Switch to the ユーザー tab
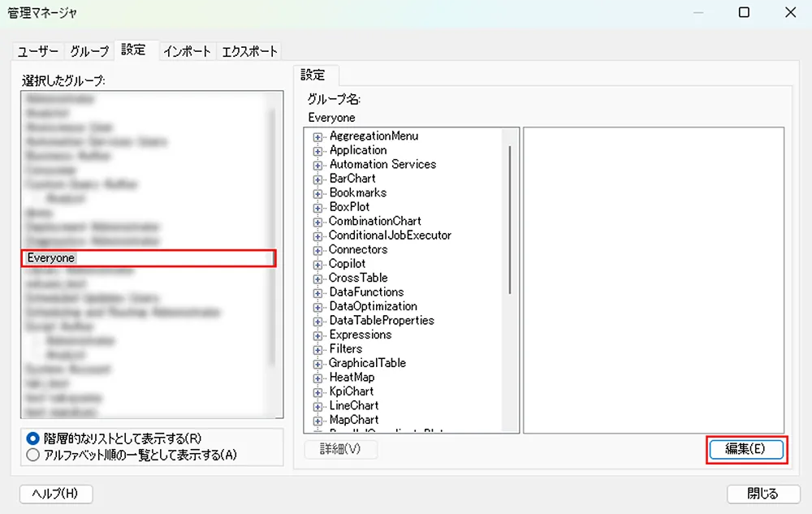Image resolution: width=812 pixels, height=514 pixels. click(x=38, y=51)
